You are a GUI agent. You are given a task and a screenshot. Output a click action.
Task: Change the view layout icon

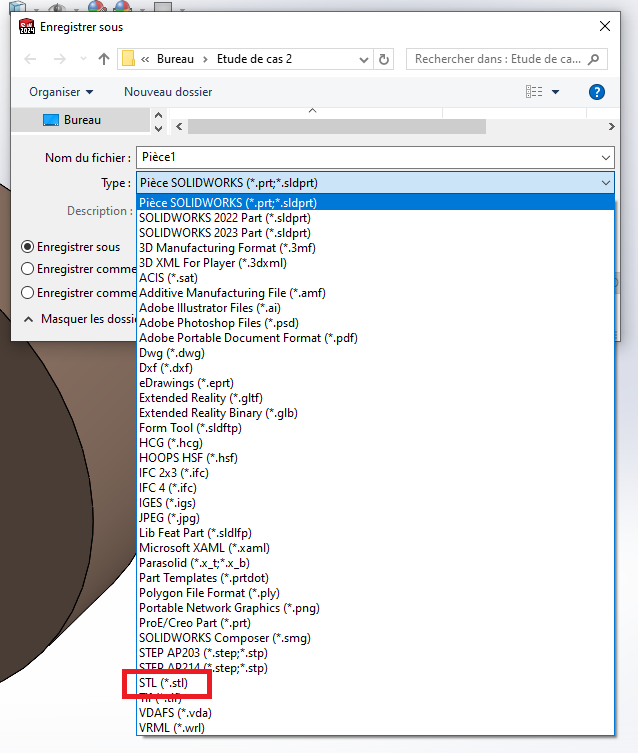click(x=534, y=92)
